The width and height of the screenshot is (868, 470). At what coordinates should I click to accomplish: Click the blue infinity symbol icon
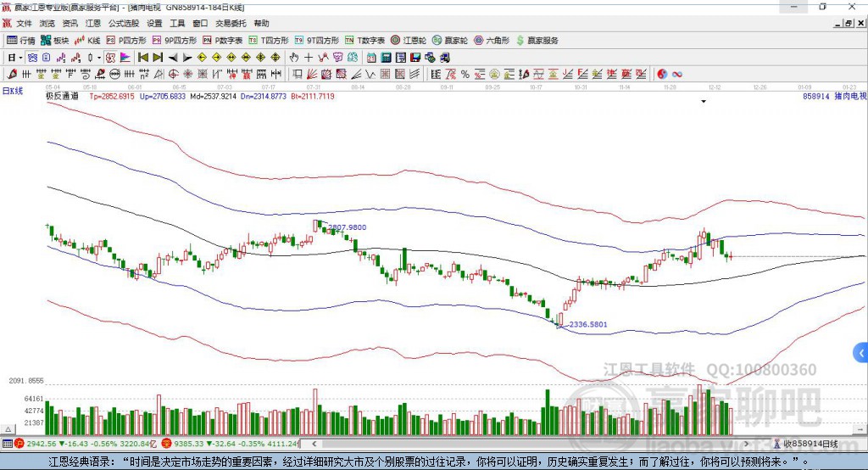click(677, 75)
